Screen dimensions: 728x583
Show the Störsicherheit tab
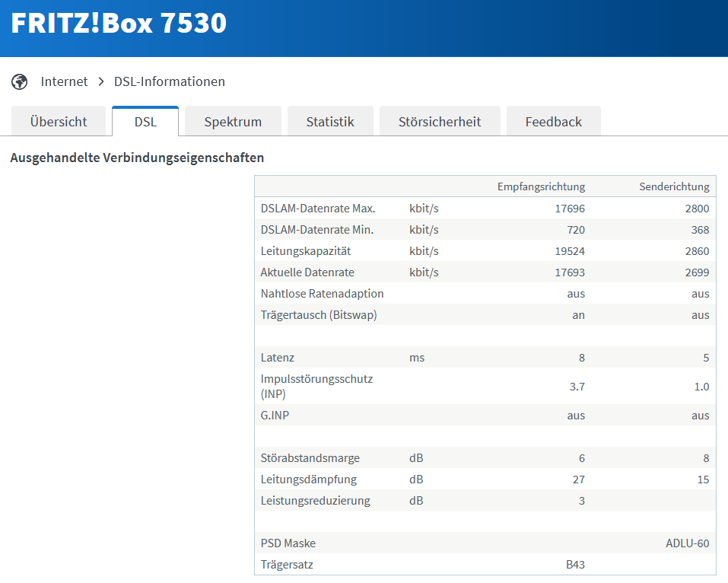point(440,122)
